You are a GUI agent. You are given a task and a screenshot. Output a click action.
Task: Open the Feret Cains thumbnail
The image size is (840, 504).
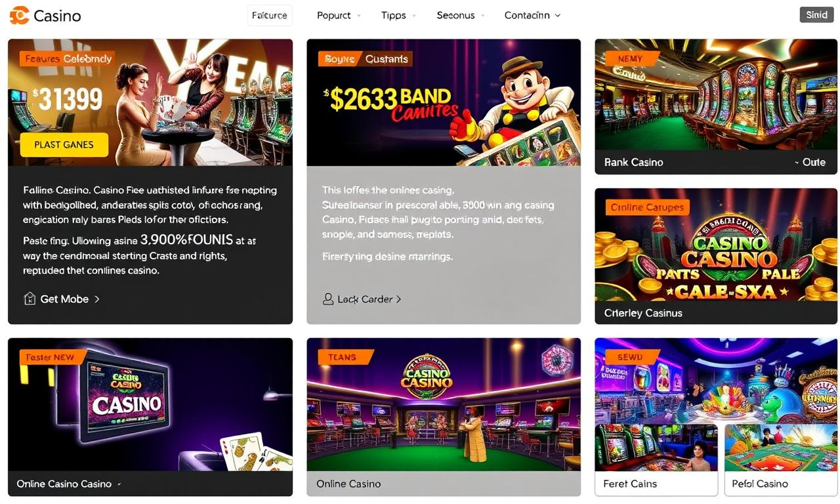pyautogui.click(x=656, y=459)
